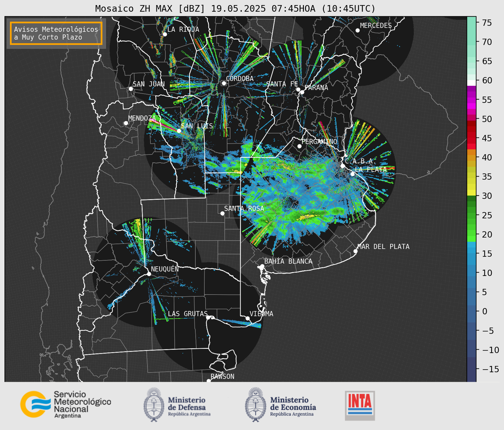Click the SAN LUIS city label
Screen dimensions: 504x430
click(x=197, y=126)
